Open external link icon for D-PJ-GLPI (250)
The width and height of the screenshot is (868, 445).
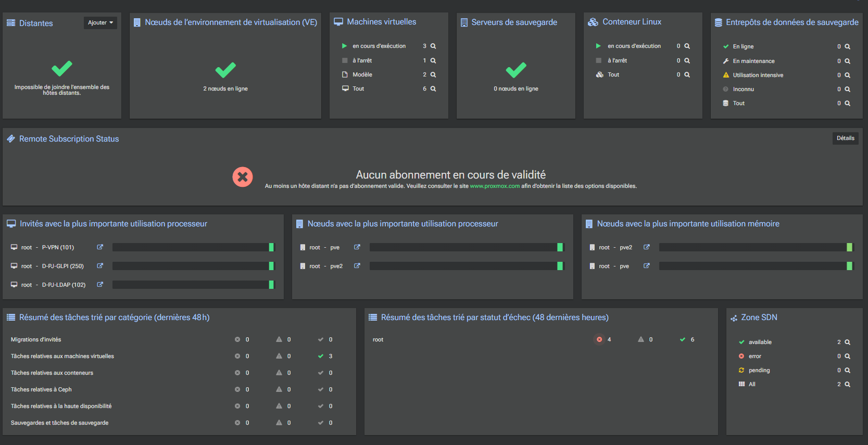coord(100,266)
